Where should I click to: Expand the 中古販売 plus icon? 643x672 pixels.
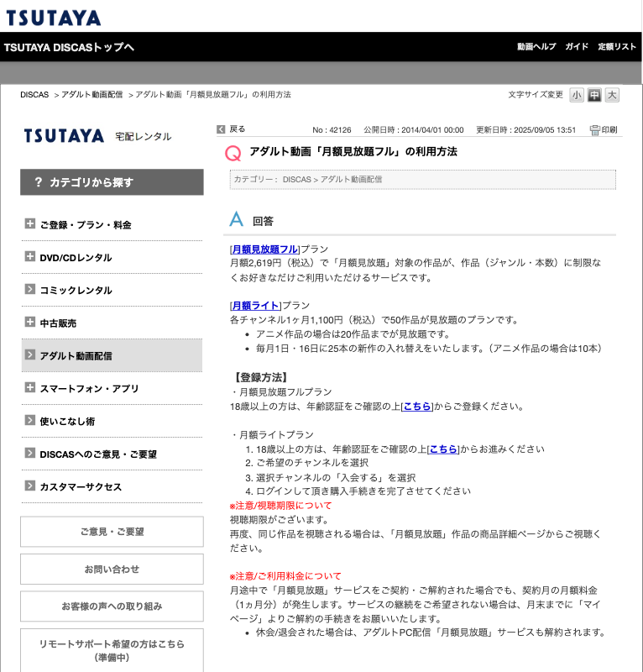coord(29,322)
